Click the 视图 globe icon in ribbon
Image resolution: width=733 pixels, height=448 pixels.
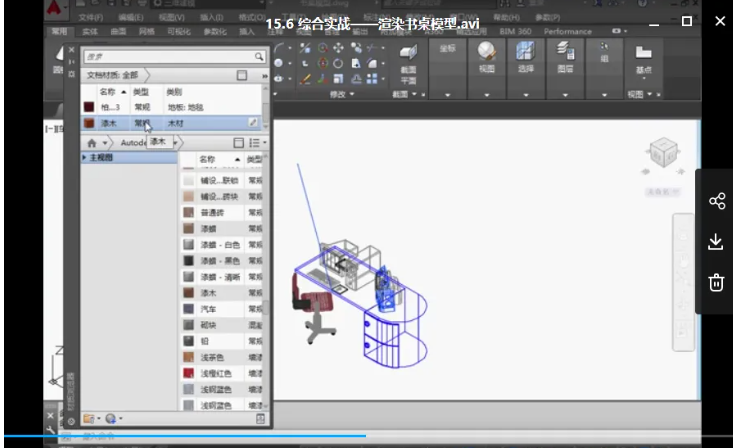(x=487, y=51)
